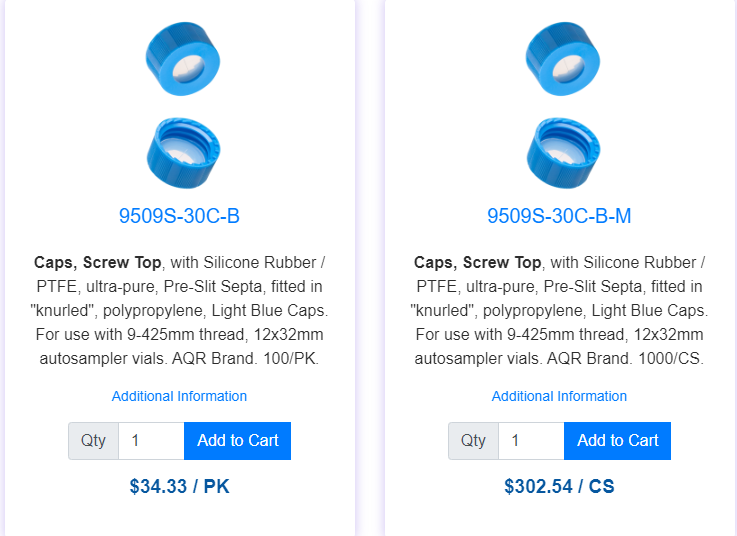Screen dimensions: 737x536
Task: Open the 9509S-30C-B product link
Action: point(179,216)
